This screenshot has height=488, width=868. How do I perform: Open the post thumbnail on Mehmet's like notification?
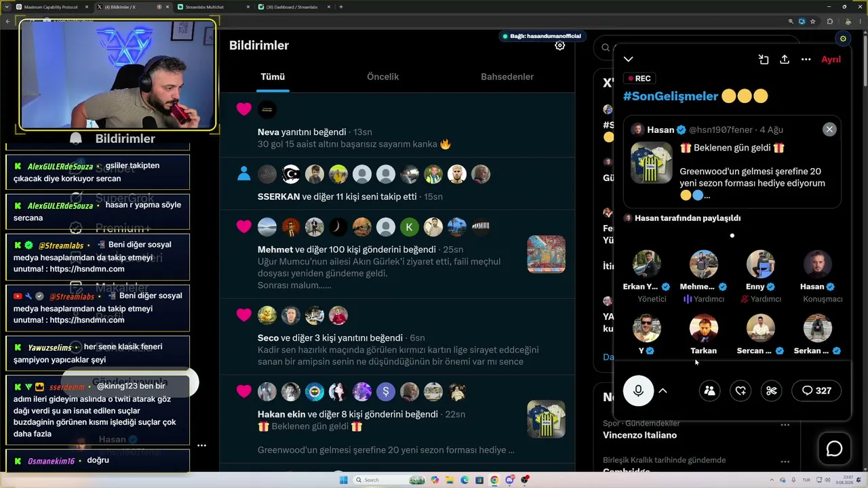(546, 254)
